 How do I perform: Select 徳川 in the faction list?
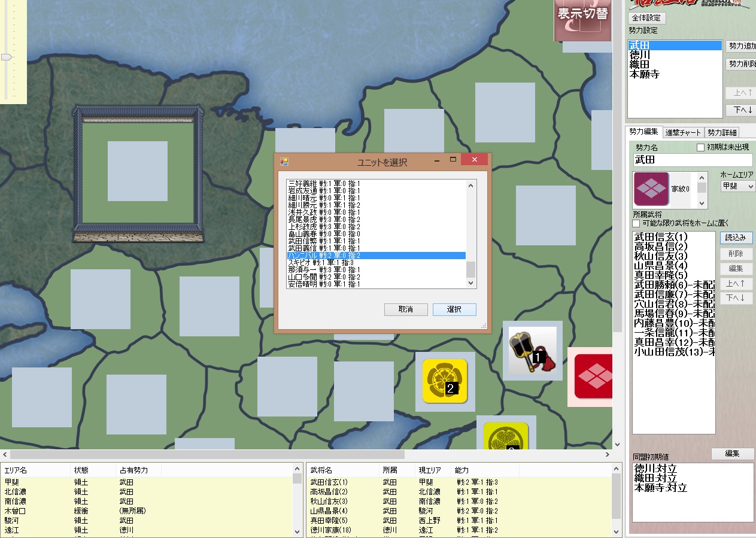(x=675, y=55)
